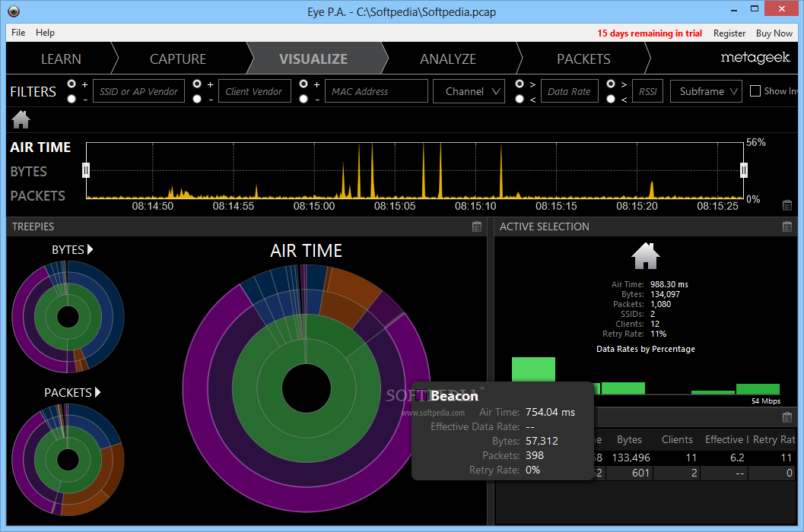Select the include (+) radio for SSID filter
Image resolution: width=804 pixels, height=532 pixels.
(x=72, y=84)
